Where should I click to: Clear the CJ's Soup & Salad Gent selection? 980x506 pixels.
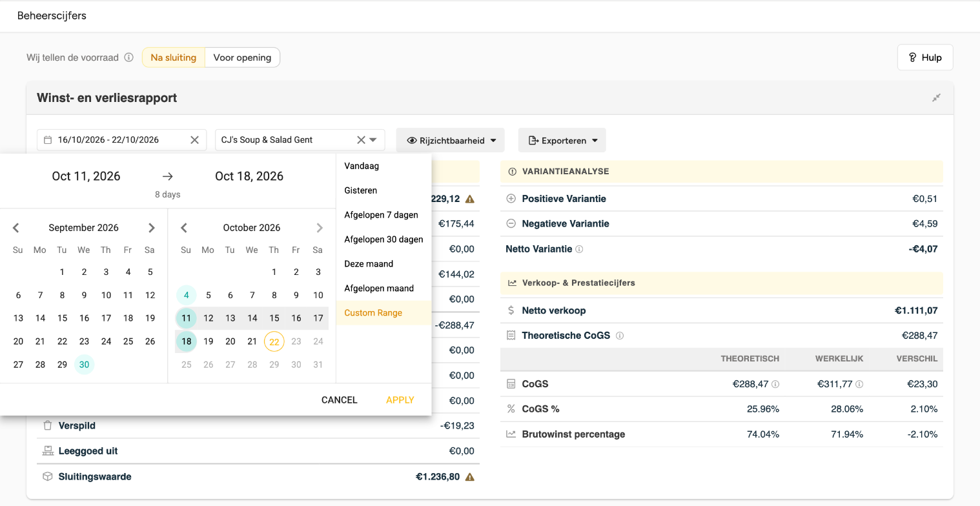coord(361,140)
